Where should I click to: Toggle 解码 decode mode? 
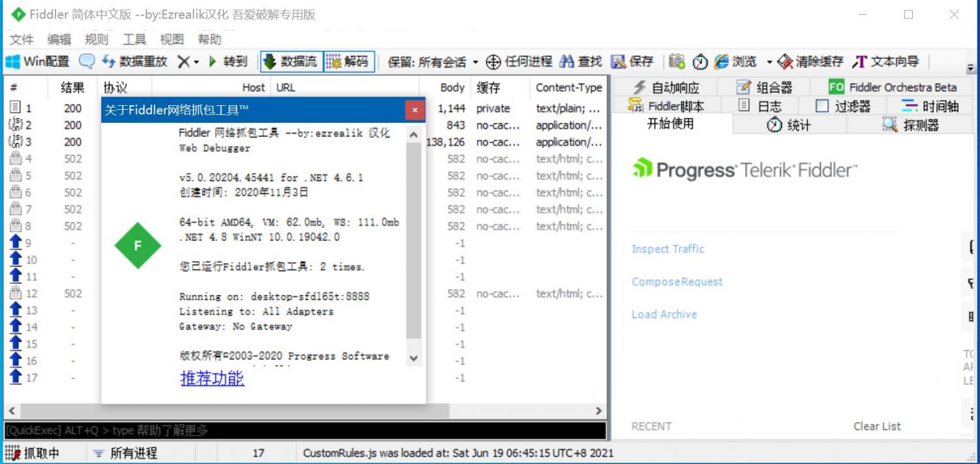tap(350, 62)
